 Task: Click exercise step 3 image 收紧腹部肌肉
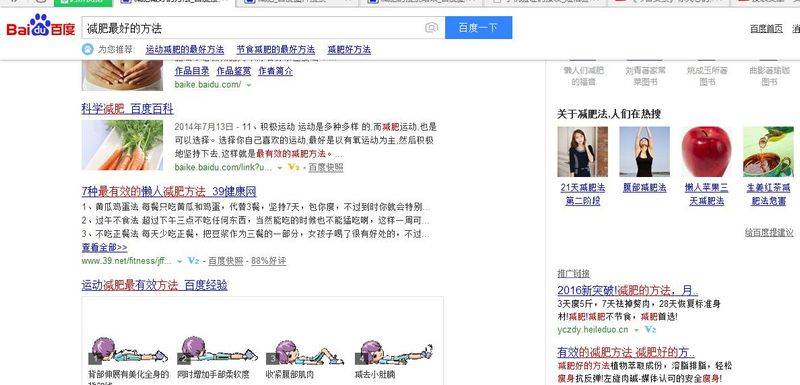306,351
